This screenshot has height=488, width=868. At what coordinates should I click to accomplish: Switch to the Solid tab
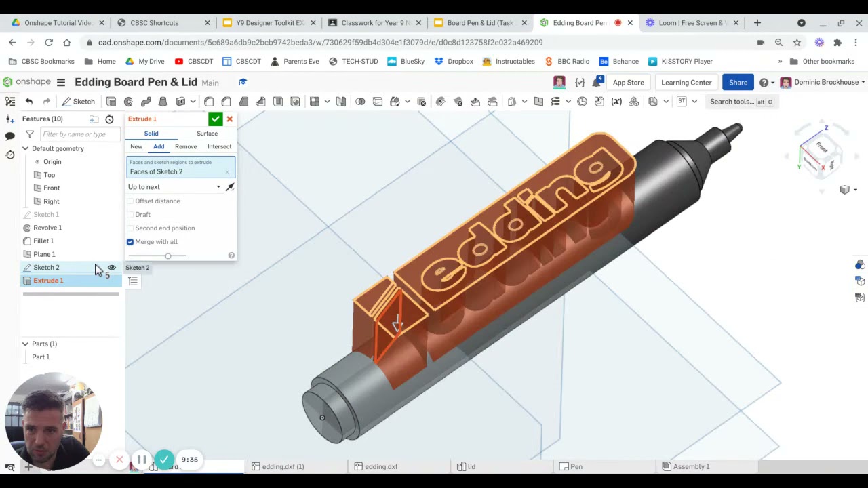pos(151,134)
